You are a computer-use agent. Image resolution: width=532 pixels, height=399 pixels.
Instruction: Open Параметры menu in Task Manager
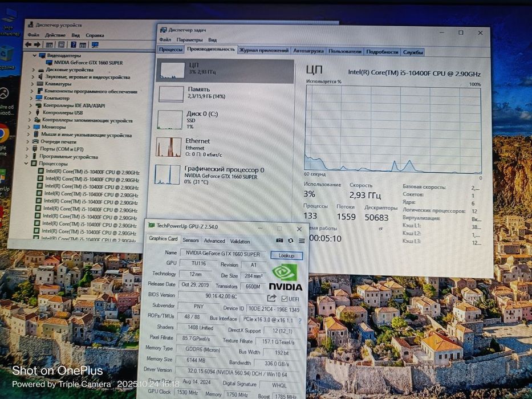pos(189,40)
